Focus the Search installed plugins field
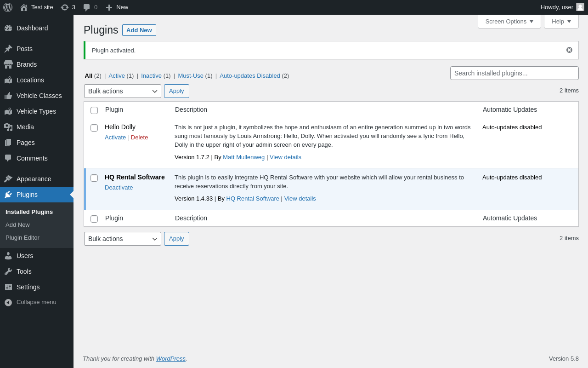 pos(514,73)
